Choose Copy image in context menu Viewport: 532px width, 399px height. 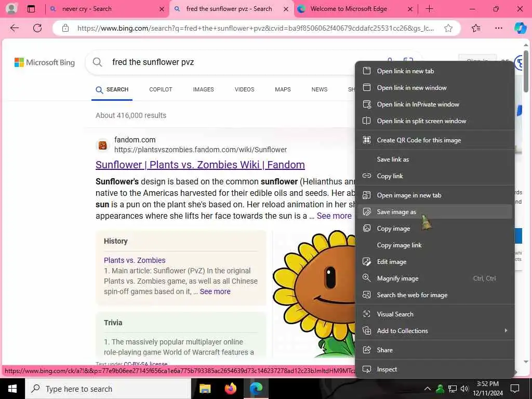[x=434, y=229]
